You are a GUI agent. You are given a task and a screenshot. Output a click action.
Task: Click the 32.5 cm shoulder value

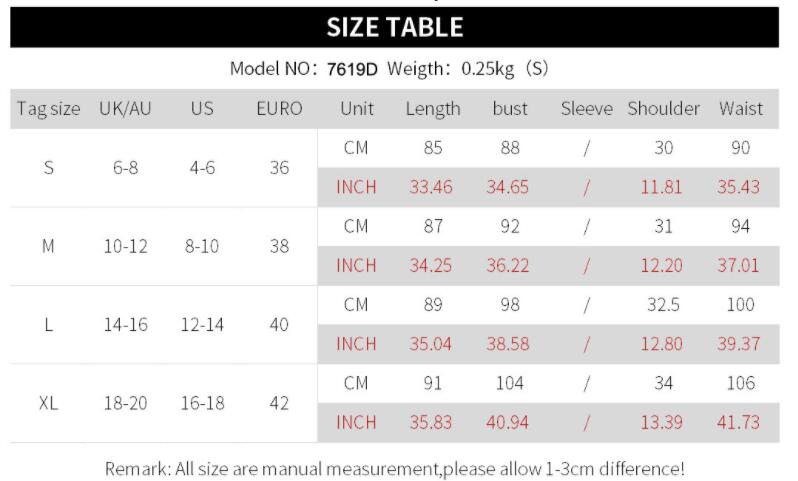tap(663, 305)
